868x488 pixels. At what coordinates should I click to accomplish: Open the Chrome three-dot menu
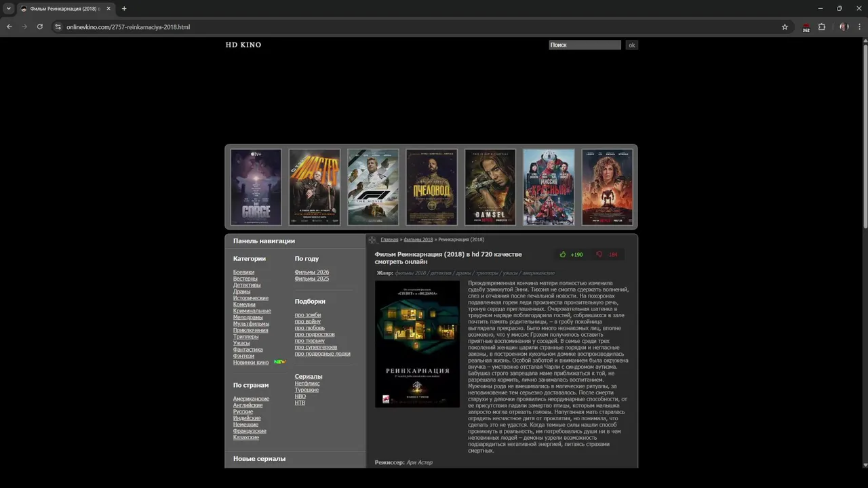pos(859,27)
